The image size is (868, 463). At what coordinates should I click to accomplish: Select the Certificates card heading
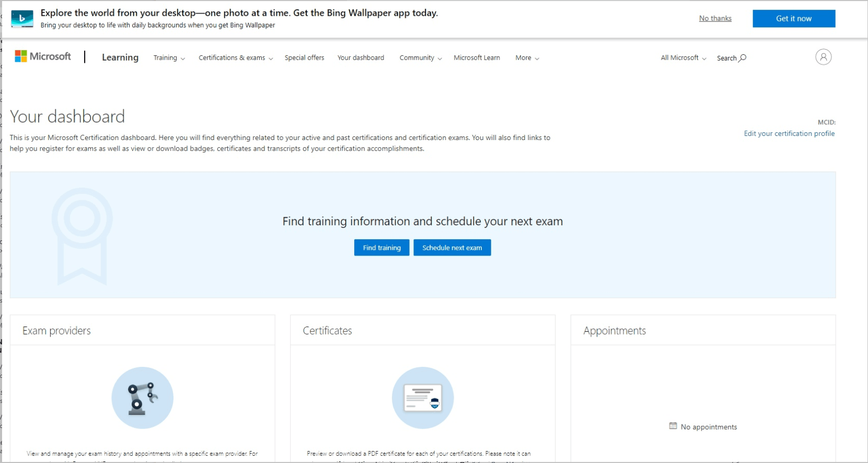[327, 331]
